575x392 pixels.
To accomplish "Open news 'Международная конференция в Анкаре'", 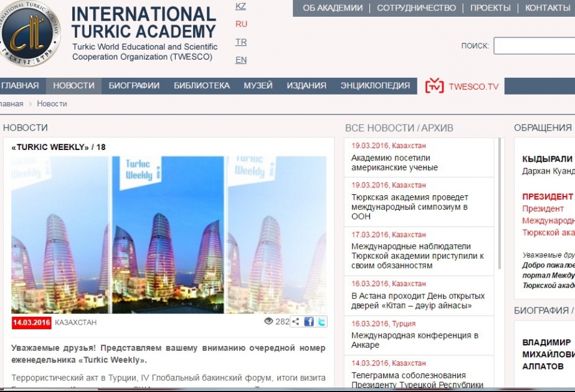I will pos(415,340).
